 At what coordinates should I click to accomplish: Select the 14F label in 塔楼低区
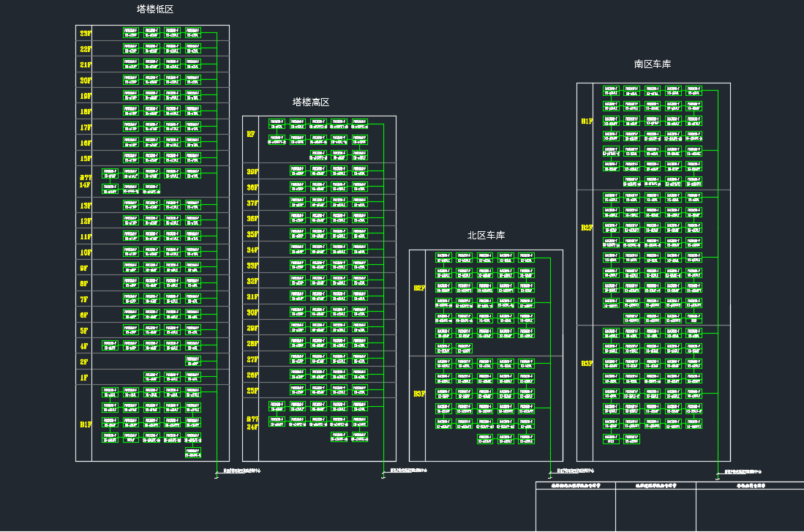(86, 185)
